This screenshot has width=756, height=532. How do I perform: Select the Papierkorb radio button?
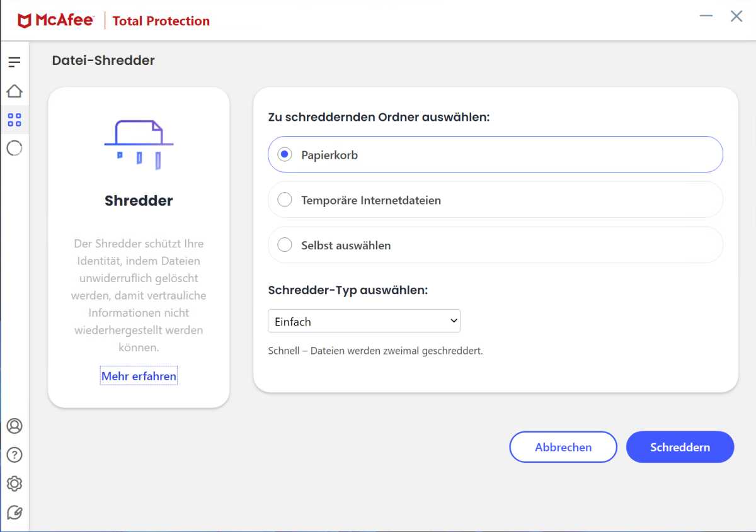(x=285, y=154)
